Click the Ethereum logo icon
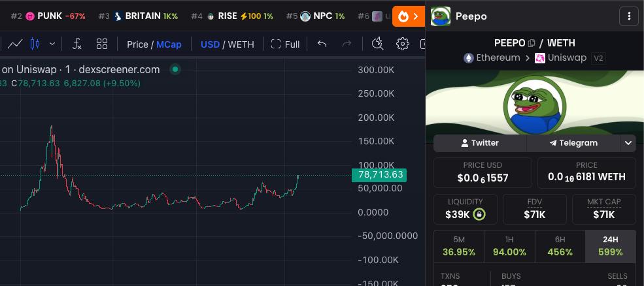This screenshot has width=644, height=286. (x=469, y=58)
